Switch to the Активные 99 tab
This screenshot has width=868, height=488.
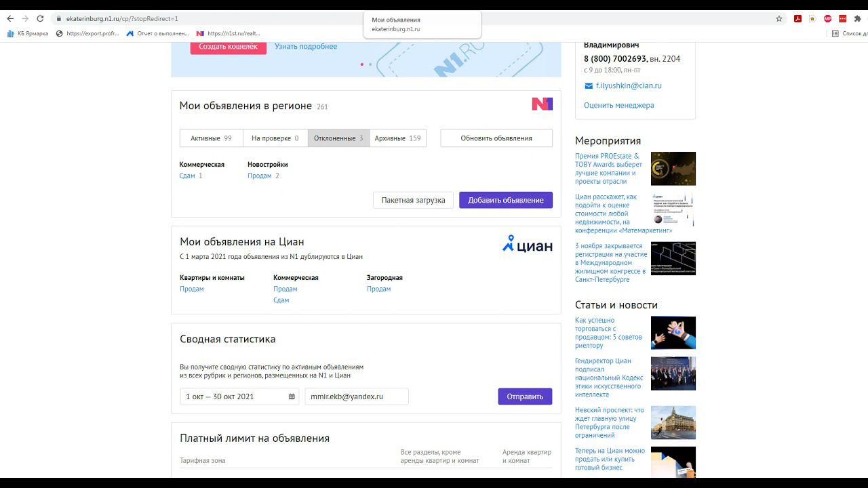tap(211, 138)
